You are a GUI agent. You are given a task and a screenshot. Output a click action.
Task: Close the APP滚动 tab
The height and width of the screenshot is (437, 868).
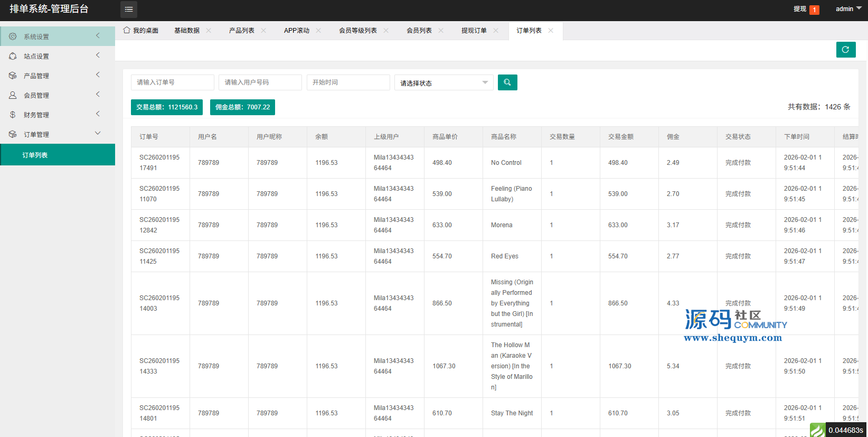tap(318, 31)
